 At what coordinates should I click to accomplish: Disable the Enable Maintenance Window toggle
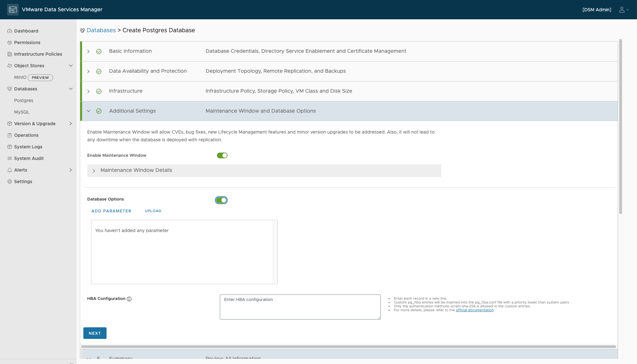(x=222, y=155)
